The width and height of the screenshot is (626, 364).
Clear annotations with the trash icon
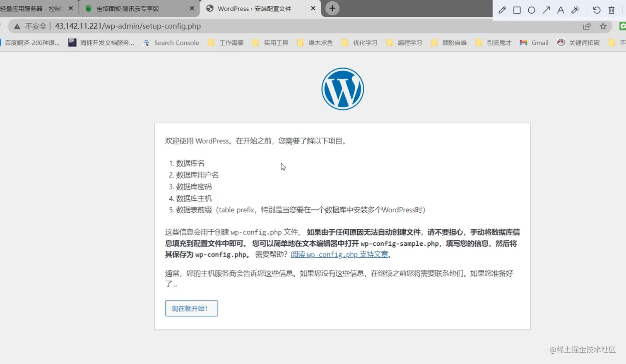[x=612, y=10]
